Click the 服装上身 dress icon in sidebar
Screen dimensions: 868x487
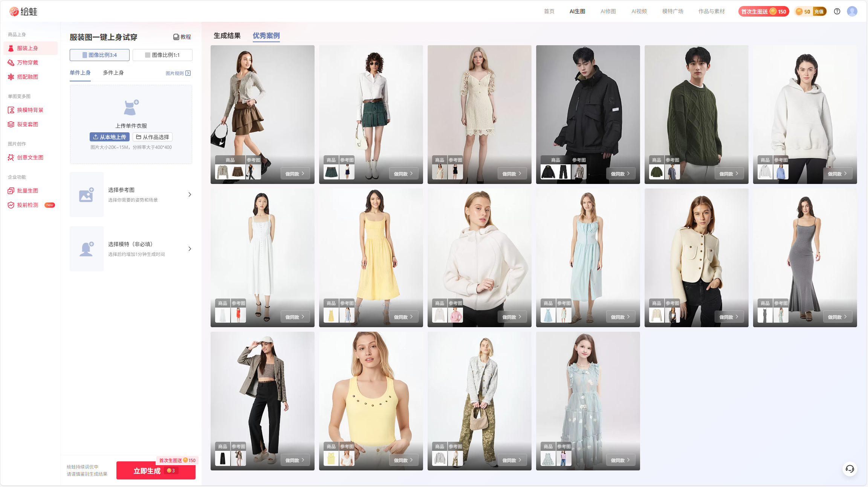pos(11,48)
